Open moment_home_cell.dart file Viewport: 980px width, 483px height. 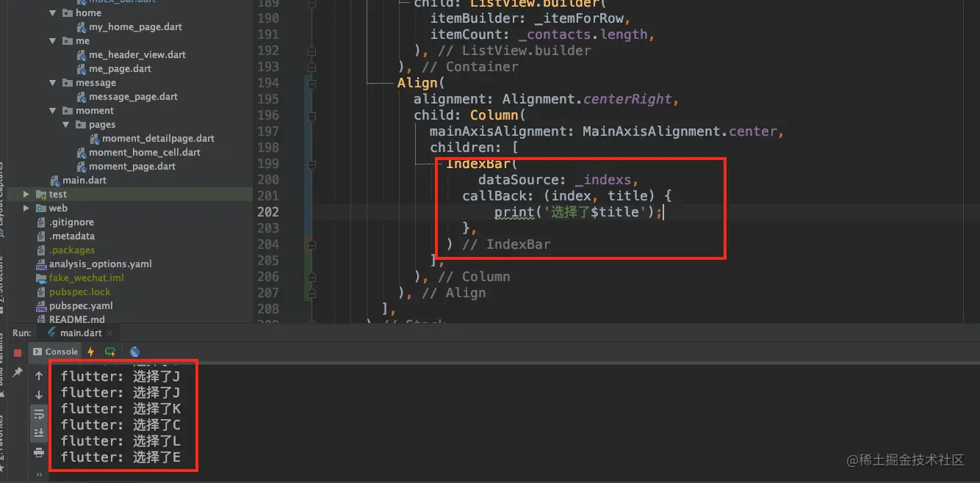[145, 153]
